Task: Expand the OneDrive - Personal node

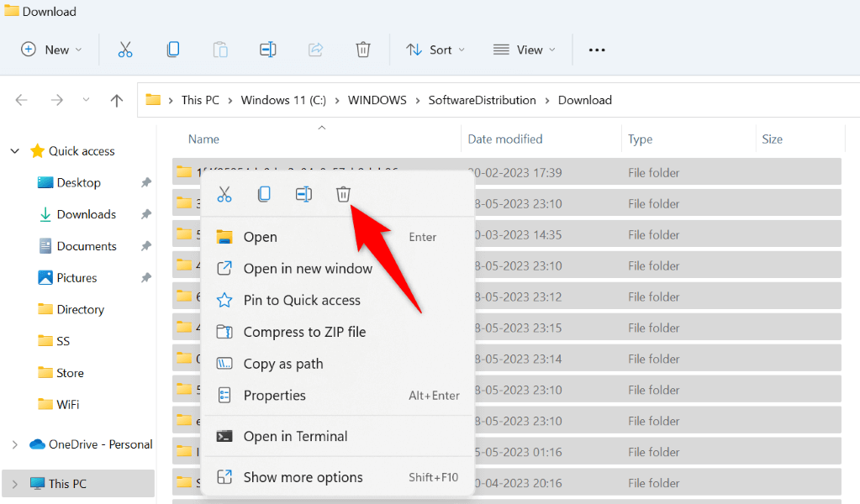Action: (x=15, y=445)
